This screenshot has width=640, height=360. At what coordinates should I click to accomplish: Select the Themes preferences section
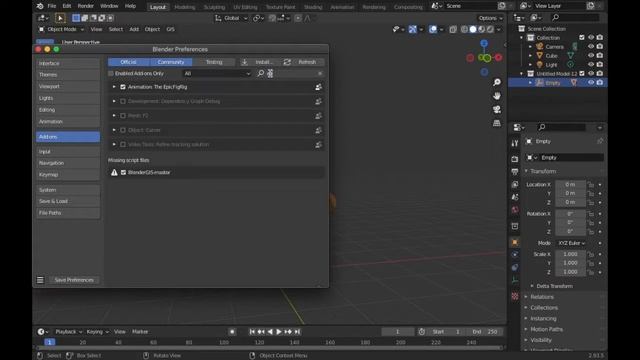coord(68,75)
